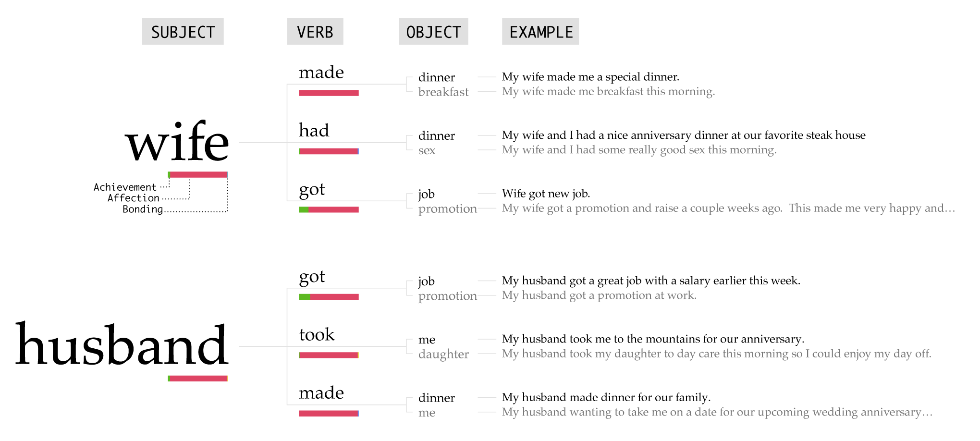Click the bar under husband's 'made'
Image resolution: width=980 pixels, height=441 pixels.
click(329, 414)
